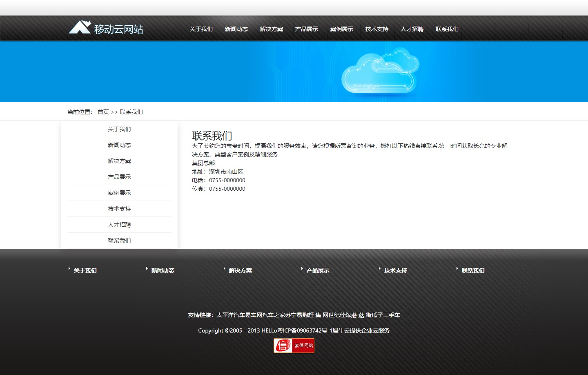This screenshot has width=588, height=375.
Task: Click the 首页 breadcrumb link
Action: pos(103,112)
